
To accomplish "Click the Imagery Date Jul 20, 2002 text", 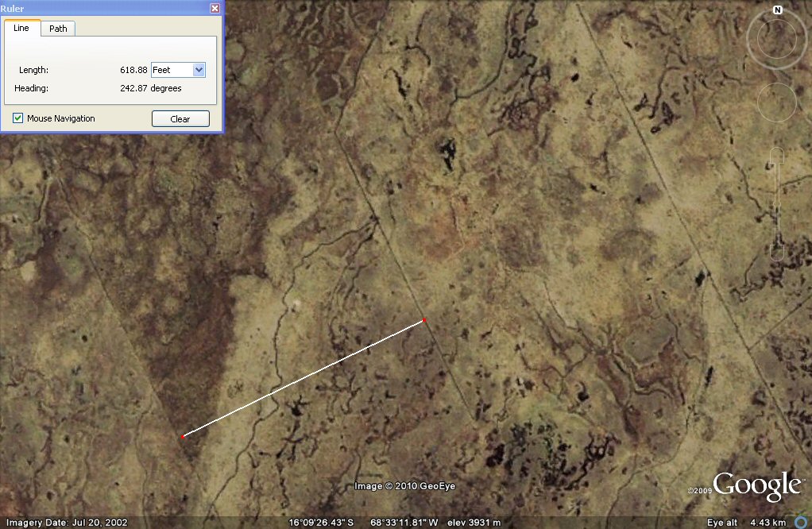I will pos(67,523).
